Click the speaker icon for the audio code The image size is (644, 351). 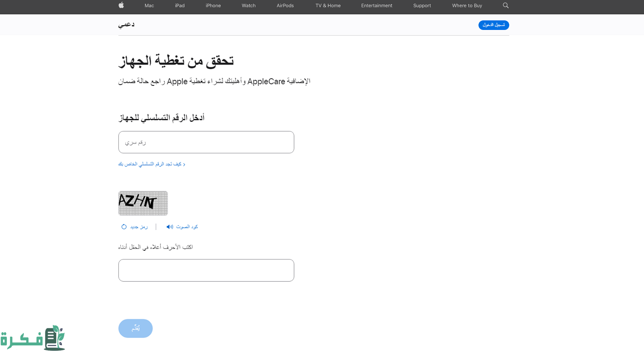point(169,226)
